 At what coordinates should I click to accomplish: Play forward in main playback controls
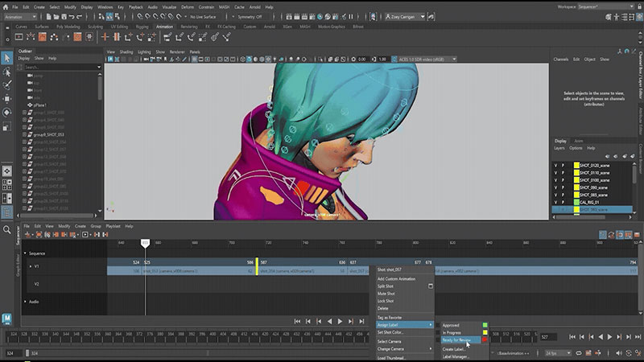point(610,337)
